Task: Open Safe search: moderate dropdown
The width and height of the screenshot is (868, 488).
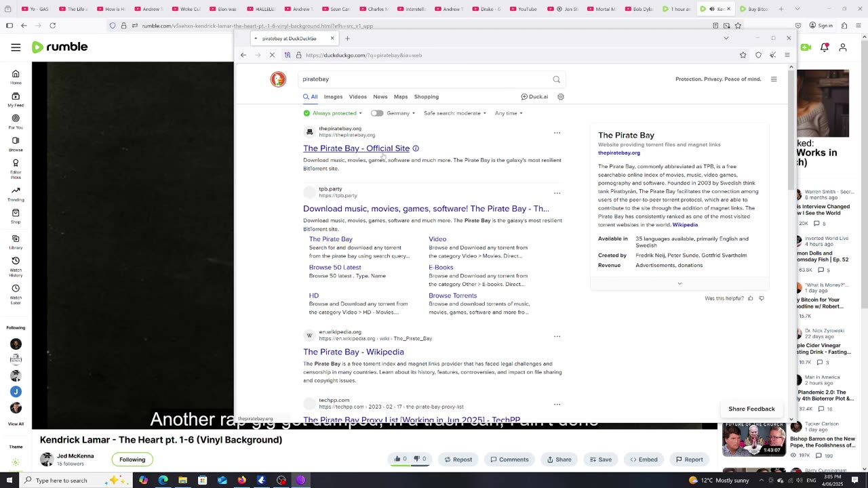Action: point(455,113)
